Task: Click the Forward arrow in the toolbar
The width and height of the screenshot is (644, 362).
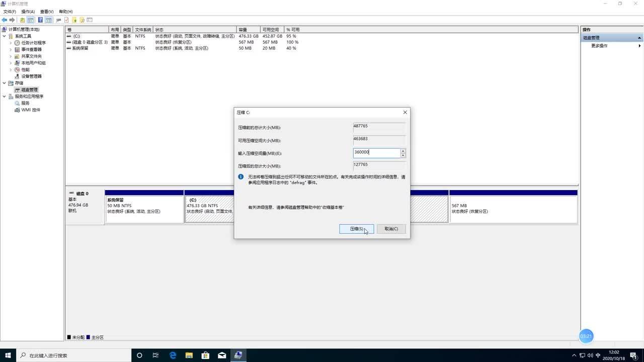Action: pos(12,20)
